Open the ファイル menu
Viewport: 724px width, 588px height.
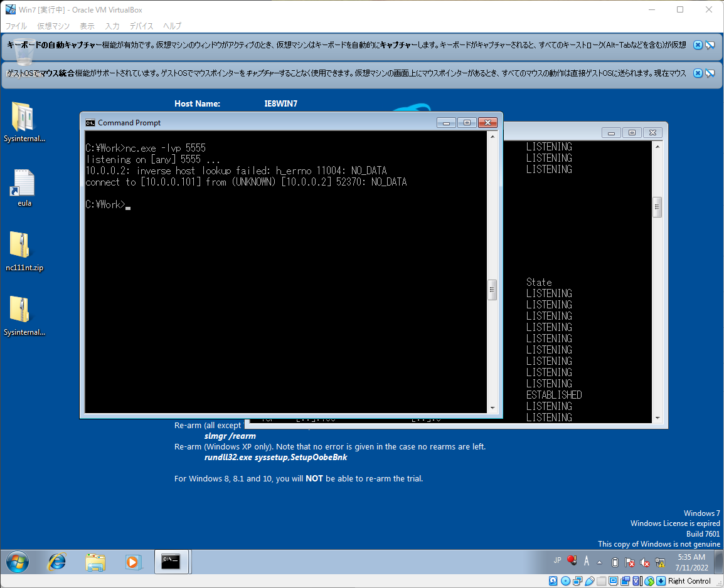(16, 26)
